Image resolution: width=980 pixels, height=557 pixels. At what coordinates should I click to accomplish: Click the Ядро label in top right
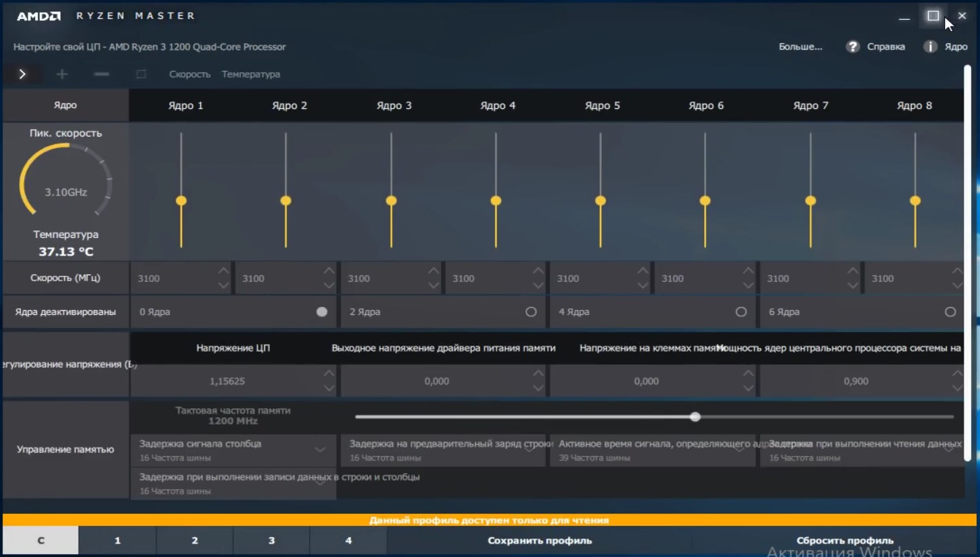(x=956, y=47)
